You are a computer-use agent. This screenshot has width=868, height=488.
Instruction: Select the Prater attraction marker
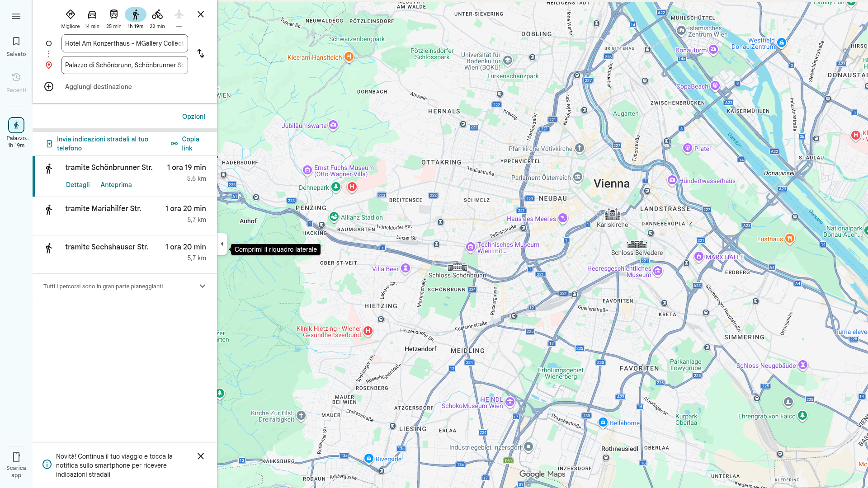[688, 148]
